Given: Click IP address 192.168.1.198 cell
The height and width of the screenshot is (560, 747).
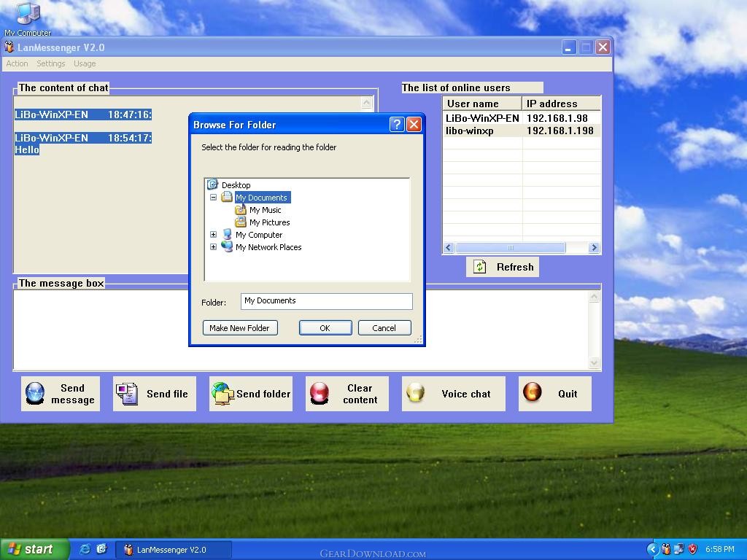Looking at the screenshot, I should pos(560,131).
